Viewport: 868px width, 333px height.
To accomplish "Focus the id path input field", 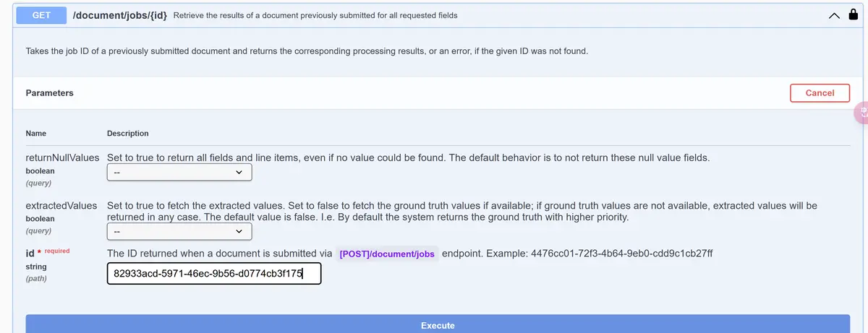I will point(214,274).
